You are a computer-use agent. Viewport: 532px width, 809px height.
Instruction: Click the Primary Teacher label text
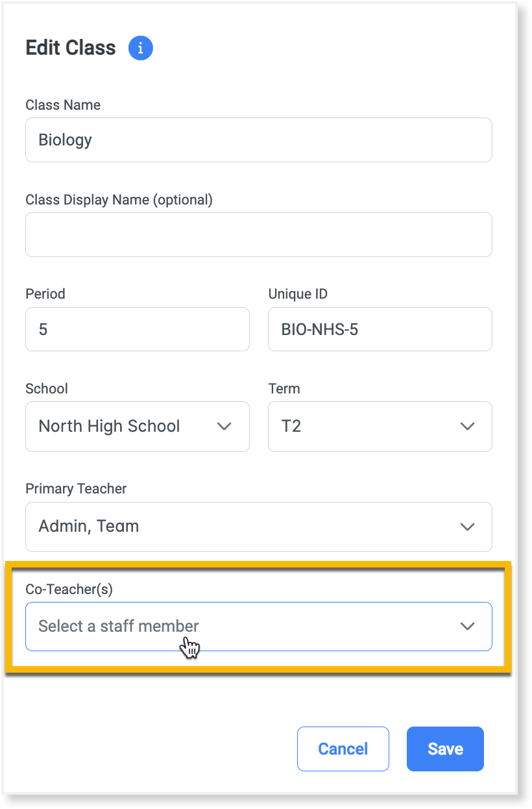(76, 489)
